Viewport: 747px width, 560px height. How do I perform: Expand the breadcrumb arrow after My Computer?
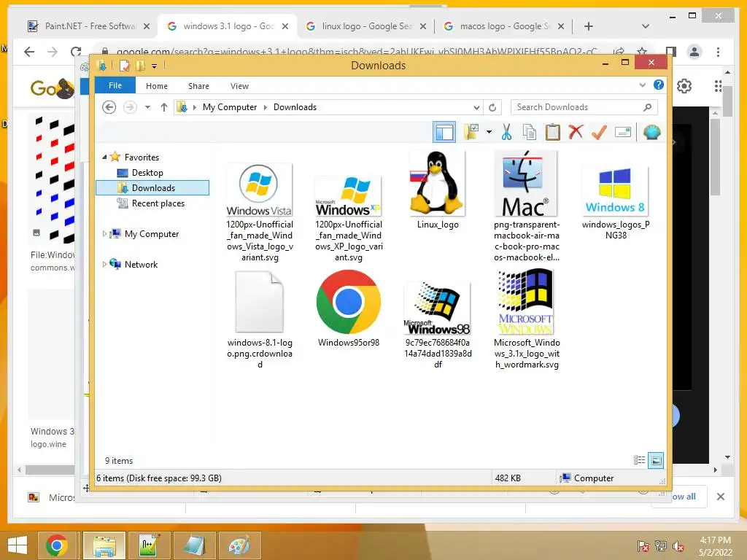[266, 107]
